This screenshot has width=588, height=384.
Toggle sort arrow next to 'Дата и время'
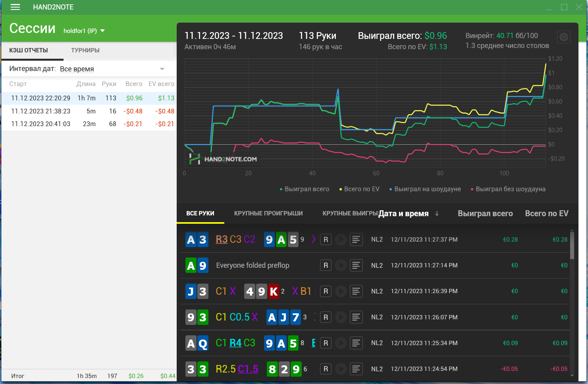437,213
